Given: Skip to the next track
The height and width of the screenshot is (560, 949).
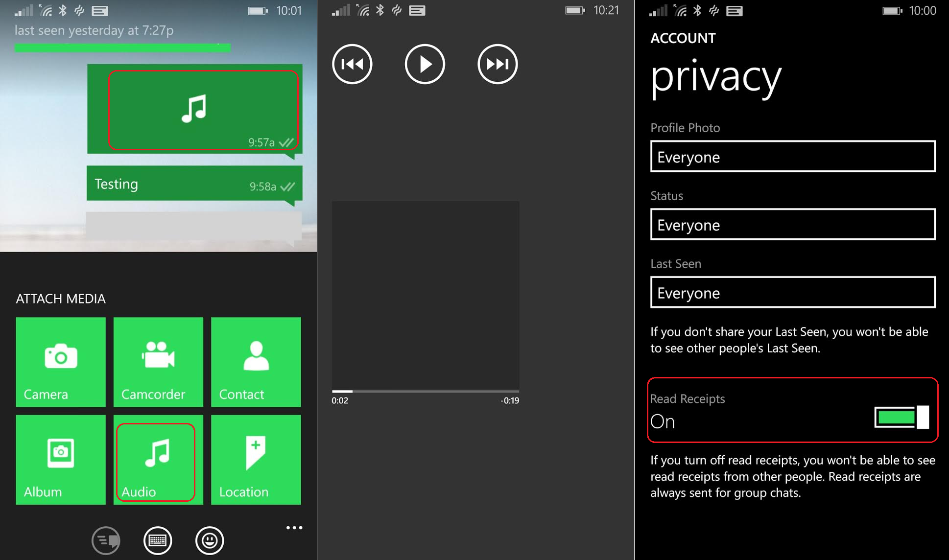Looking at the screenshot, I should [x=497, y=64].
